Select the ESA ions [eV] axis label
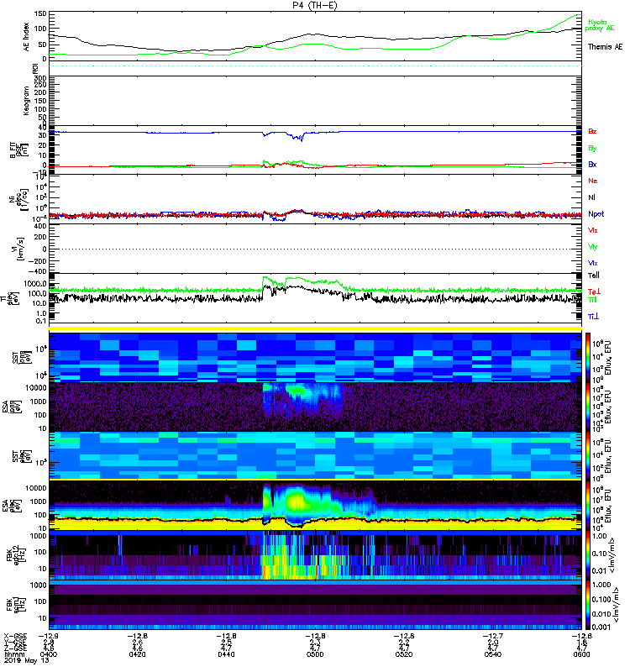The height and width of the screenshot is (672, 630). tap(12, 407)
